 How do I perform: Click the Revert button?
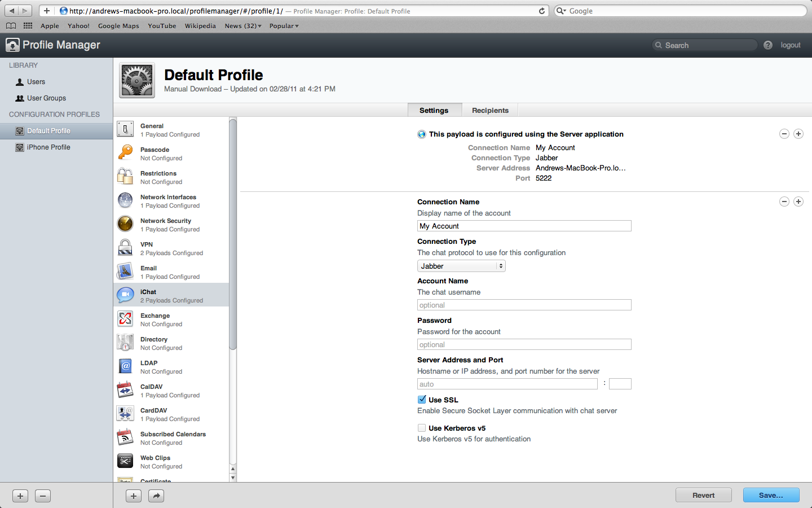703,495
